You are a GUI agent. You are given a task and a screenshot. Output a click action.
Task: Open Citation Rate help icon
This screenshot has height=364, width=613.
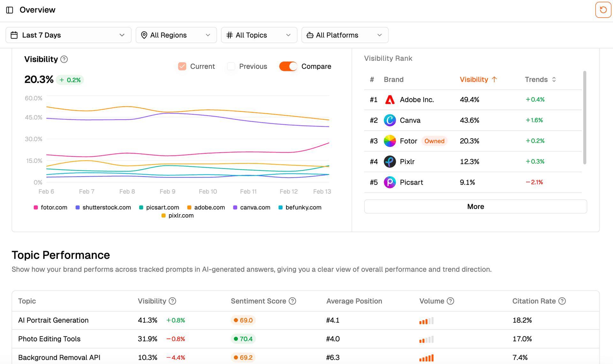click(x=562, y=301)
